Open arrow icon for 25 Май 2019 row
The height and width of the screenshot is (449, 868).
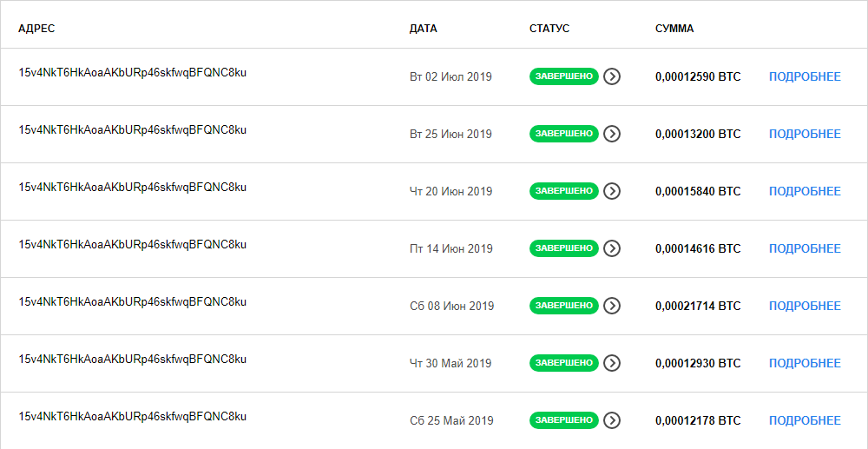click(612, 420)
